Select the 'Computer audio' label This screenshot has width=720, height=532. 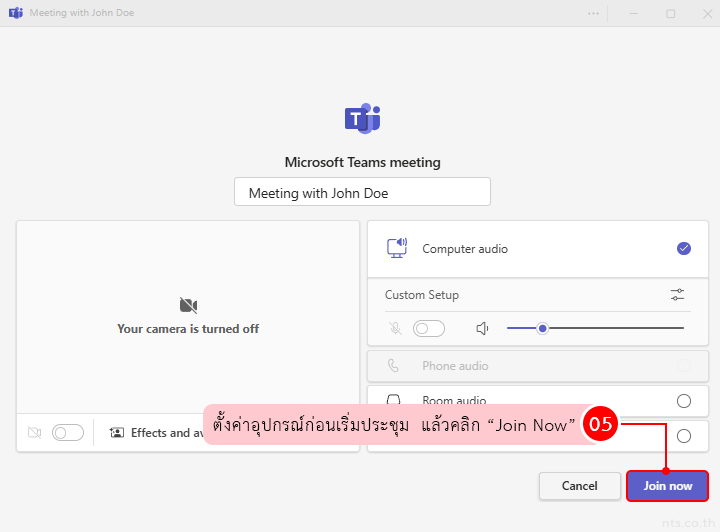click(x=465, y=249)
